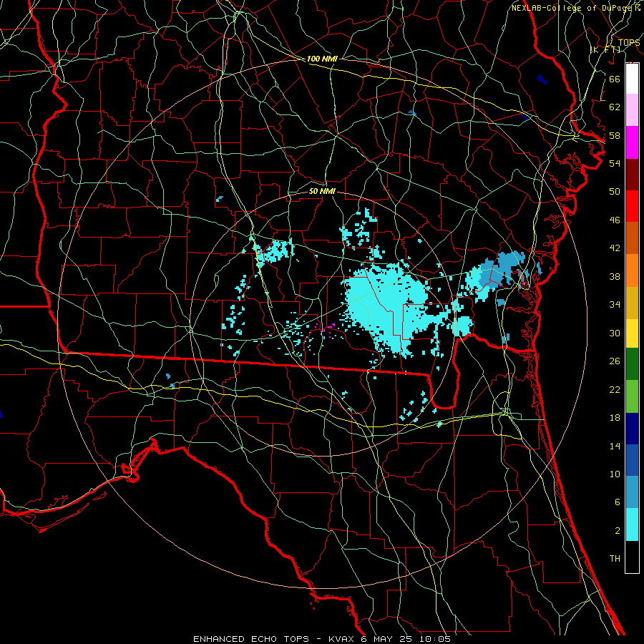Click the legend value '54'
This screenshot has width=644, height=644.
pyautogui.click(x=615, y=163)
